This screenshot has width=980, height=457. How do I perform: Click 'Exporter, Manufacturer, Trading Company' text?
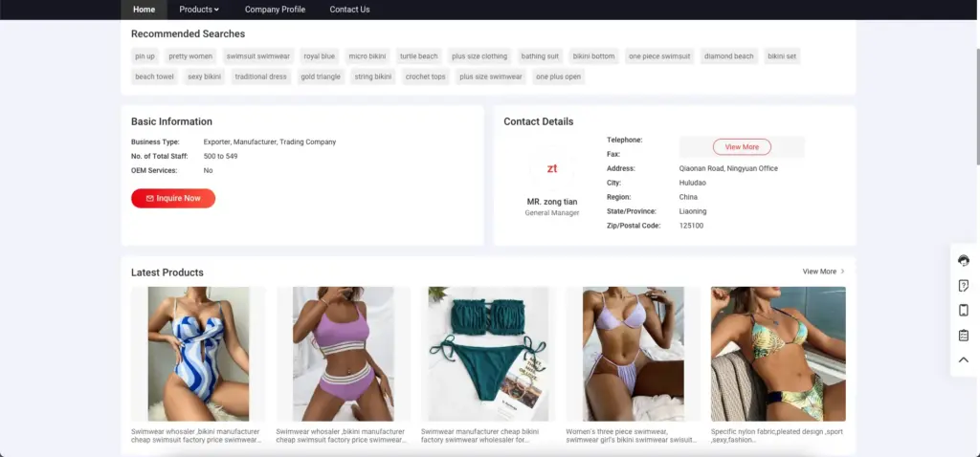tap(270, 141)
